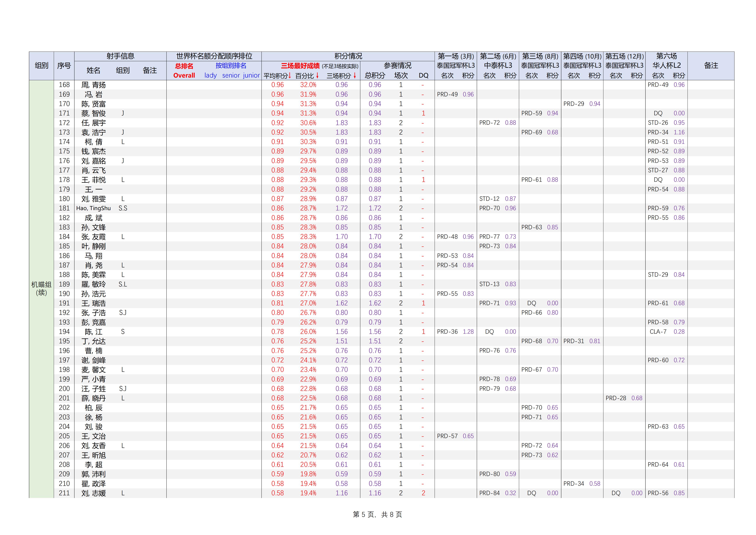Select the name 任, 展宇
The image size is (756, 535).
pos(94,123)
